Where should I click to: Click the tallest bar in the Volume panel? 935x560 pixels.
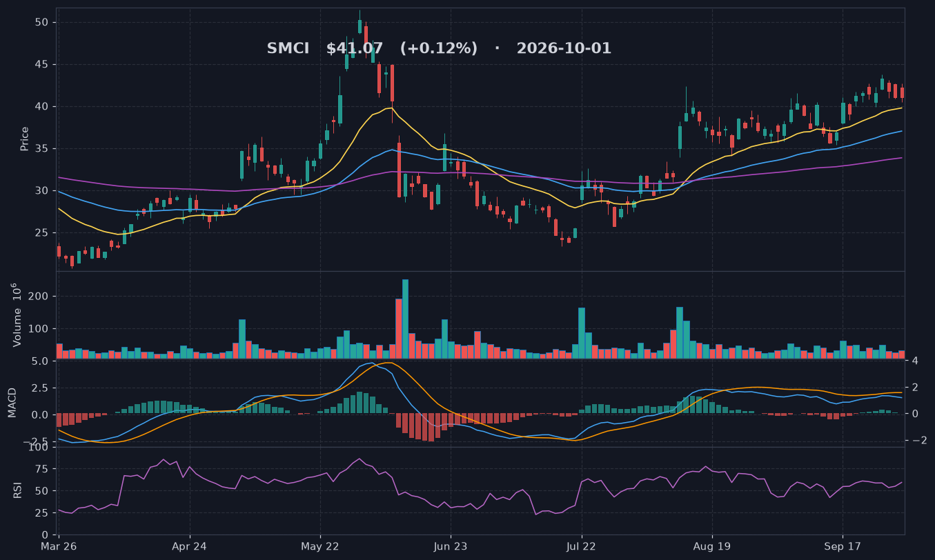point(405,319)
